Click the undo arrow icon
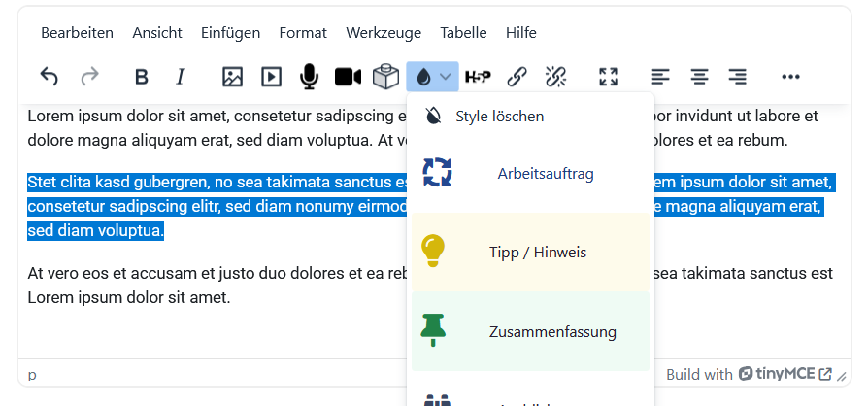 pyautogui.click(x=49, y=76)
